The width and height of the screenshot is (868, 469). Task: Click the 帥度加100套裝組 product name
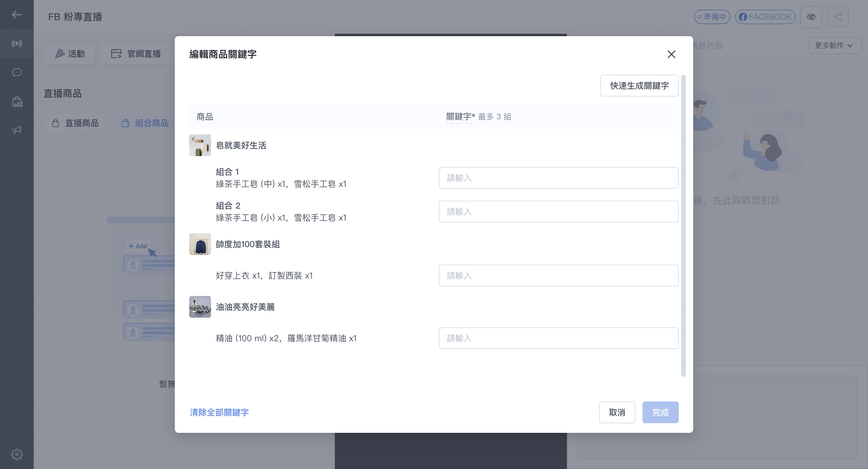coord(248,244)
